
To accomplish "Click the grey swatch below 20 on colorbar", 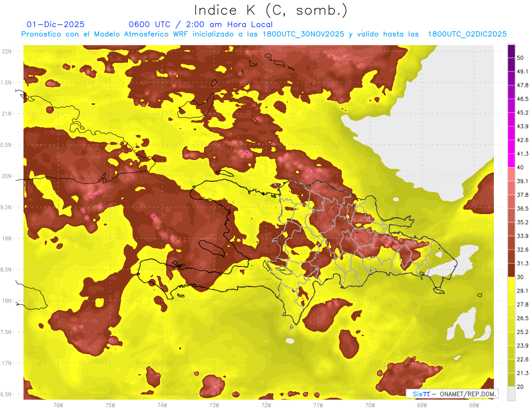I will 512,393.
